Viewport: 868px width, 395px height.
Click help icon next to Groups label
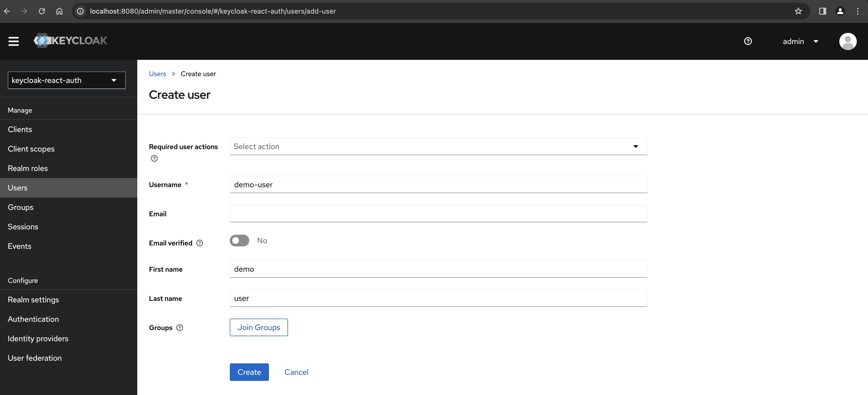tap(180, 328)
